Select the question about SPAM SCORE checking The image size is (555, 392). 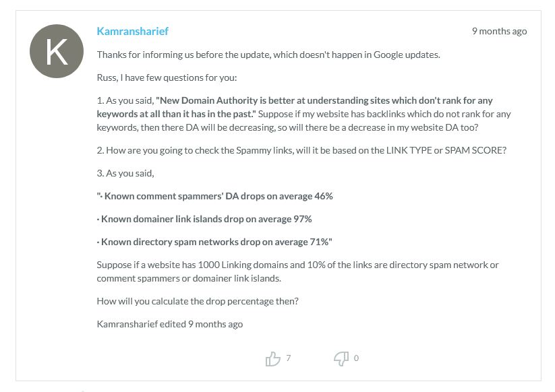click(301, 150)
